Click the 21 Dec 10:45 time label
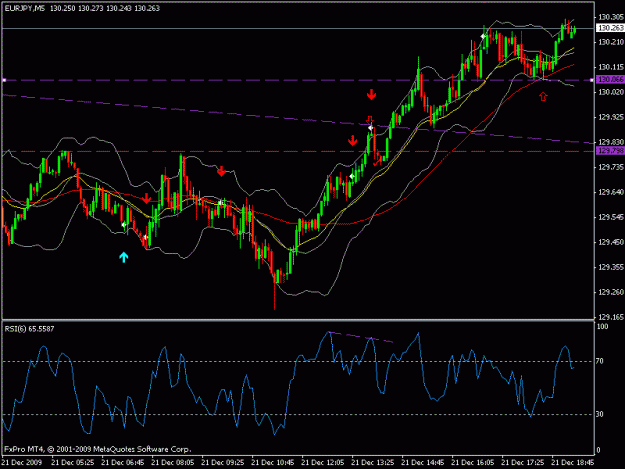Viewport: 625px width, 469px height. [273, 463]
